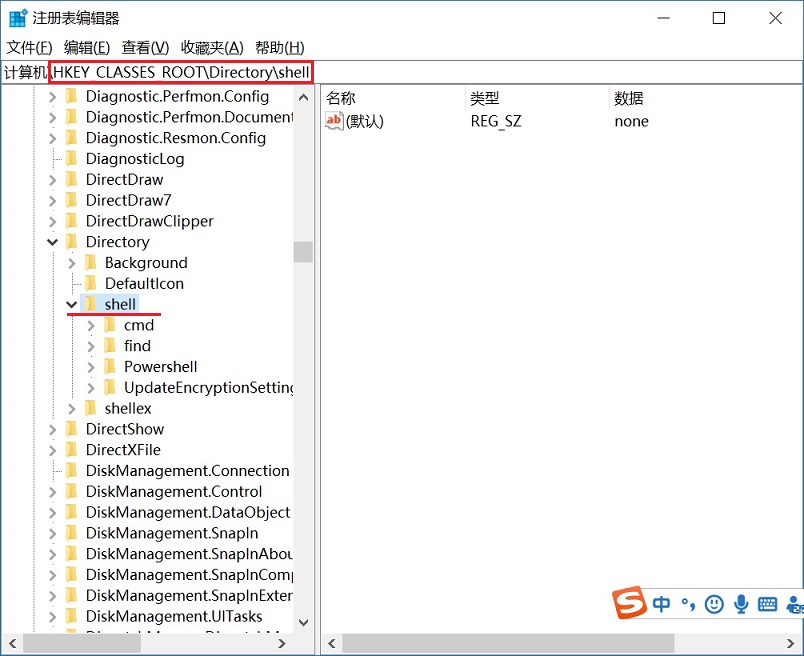Select the DefaultIcon folder icon

click(93, 283)
